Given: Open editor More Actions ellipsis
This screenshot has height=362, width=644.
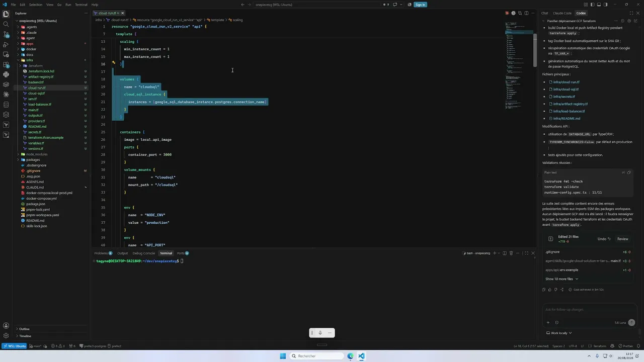Looking at the screenshot, I should 533,13.
